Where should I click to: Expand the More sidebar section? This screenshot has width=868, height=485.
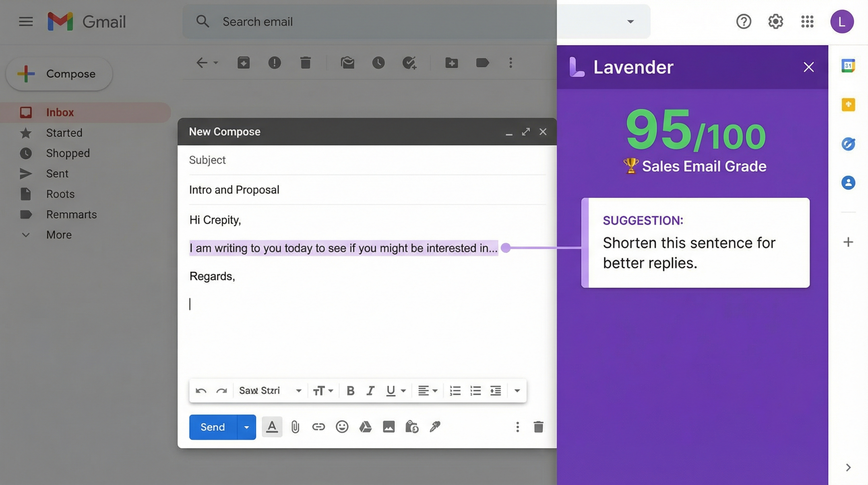pos(59,235)
